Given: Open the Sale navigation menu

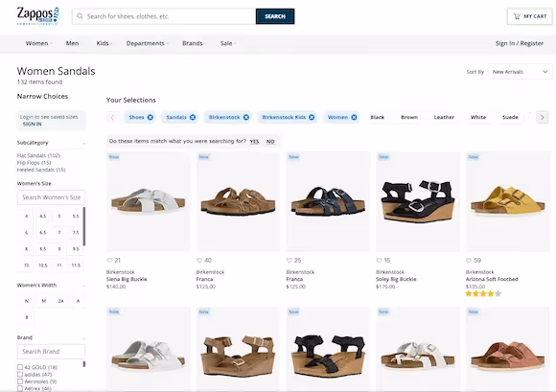Looking at the screenshot, I should pos(227,43).
